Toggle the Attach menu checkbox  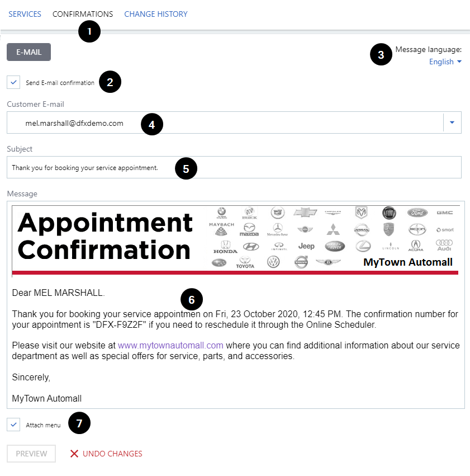click(x=13, y=425)
